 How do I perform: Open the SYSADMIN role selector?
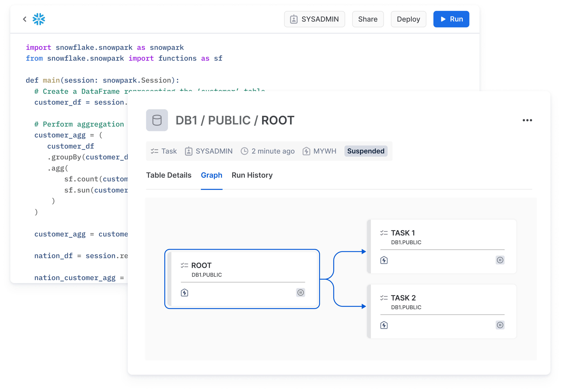pyautogui.click(x=314, y=19)
